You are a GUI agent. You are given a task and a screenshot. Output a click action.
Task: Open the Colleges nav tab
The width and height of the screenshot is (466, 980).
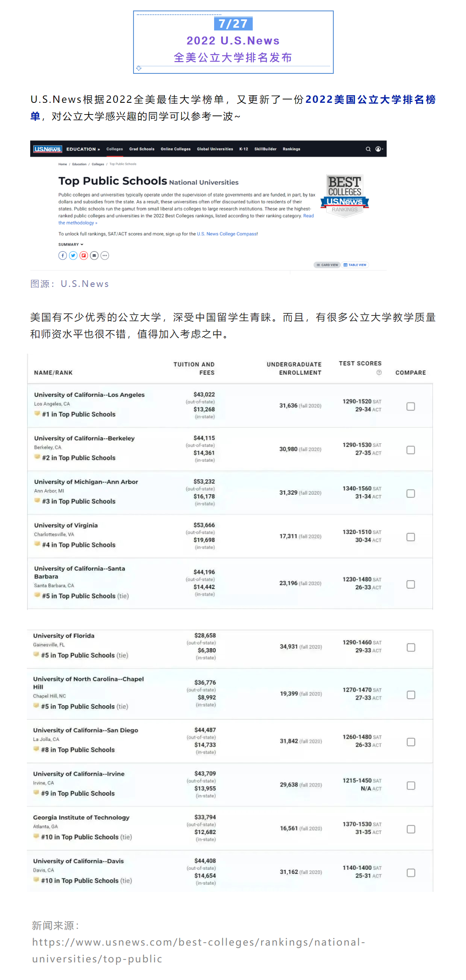[x=115, y=149]
